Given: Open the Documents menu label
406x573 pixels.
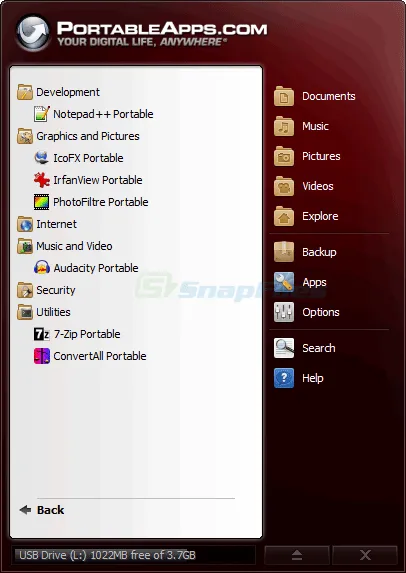Looking at the screenshot, I should 329,96.
